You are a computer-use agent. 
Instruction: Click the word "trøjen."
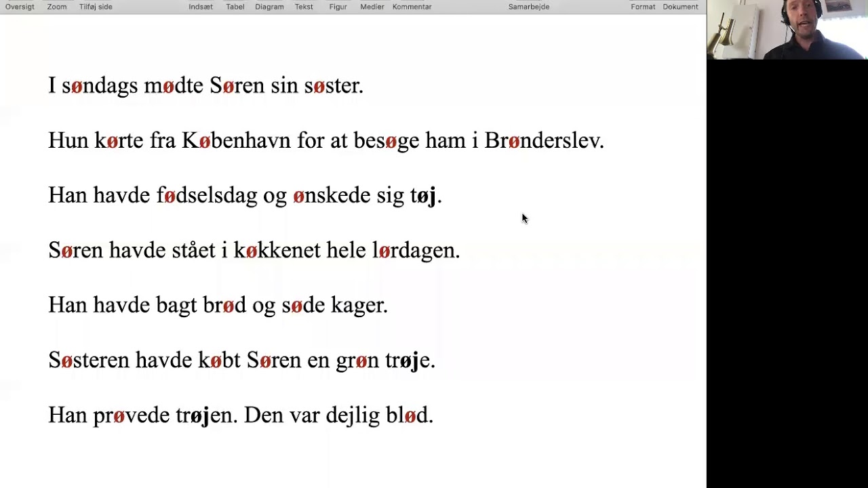(x=207, y=417)
